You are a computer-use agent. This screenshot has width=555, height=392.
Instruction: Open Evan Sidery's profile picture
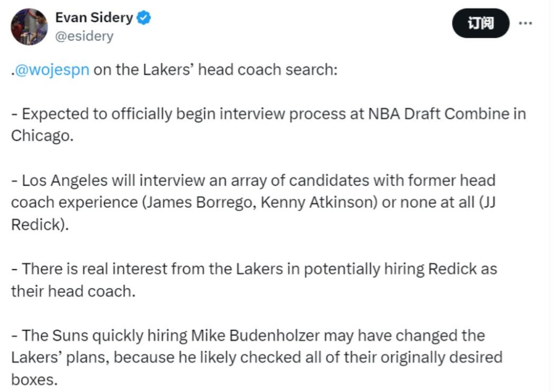29,27
